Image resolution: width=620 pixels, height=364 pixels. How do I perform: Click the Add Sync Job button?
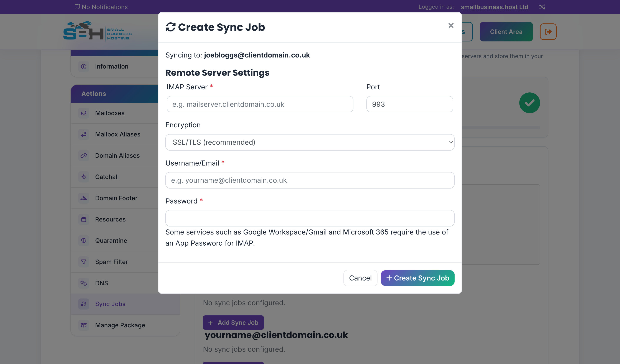pyautogui.click(x=233, y=323)
